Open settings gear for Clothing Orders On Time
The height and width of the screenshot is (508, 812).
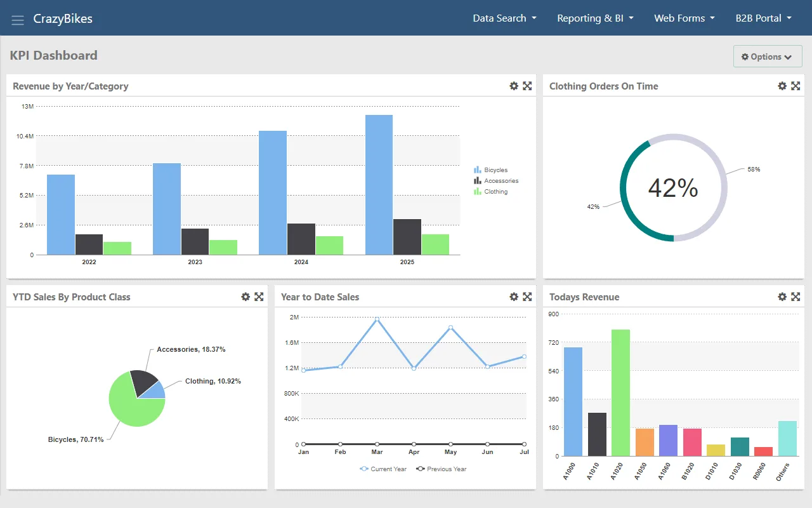782,86
